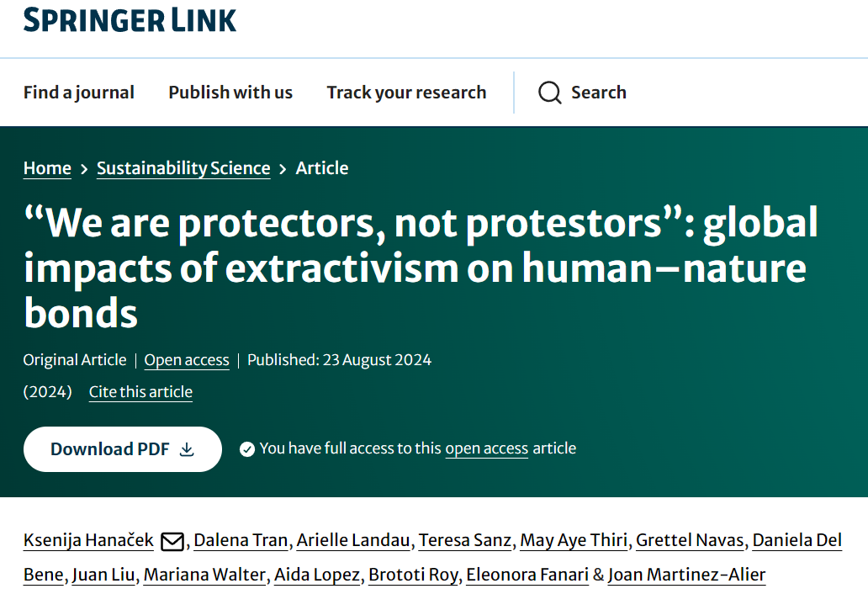Click the Cite this article link

[140, 392]
